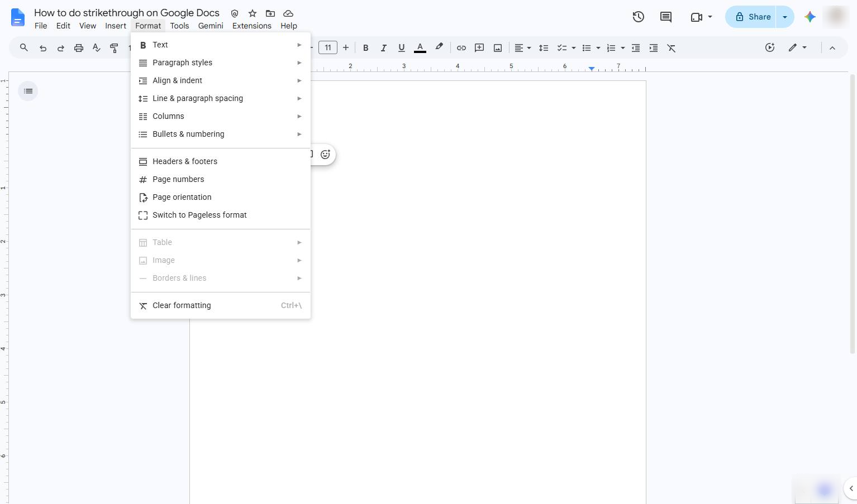Open the checklist menu dropdown arrow
This screenshot has height=504, width=857.
(574, 48)
